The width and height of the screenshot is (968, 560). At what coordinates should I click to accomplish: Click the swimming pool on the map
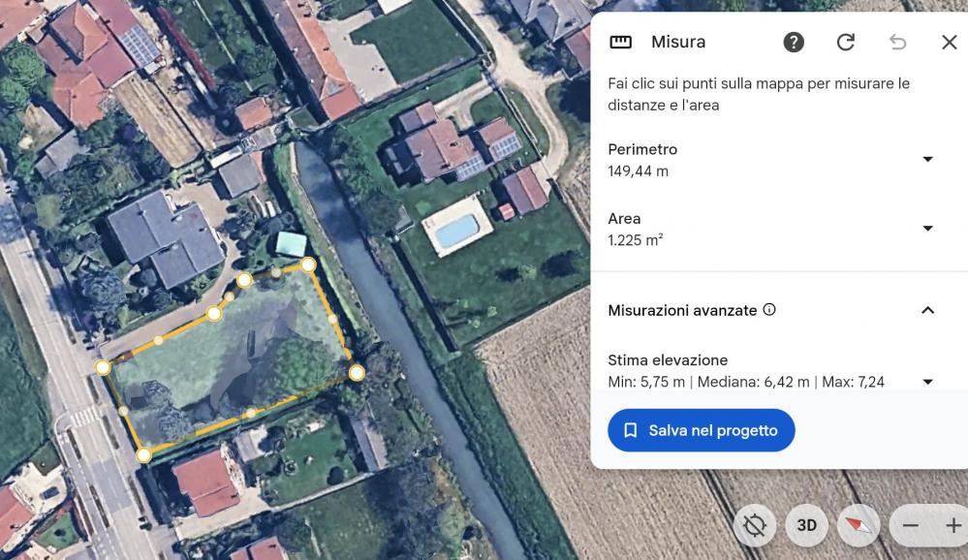pos(455,230)
